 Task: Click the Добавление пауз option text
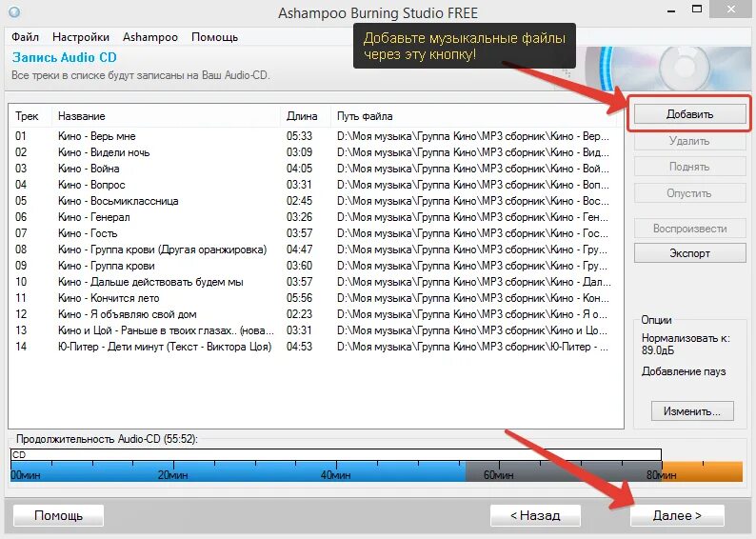684,371
